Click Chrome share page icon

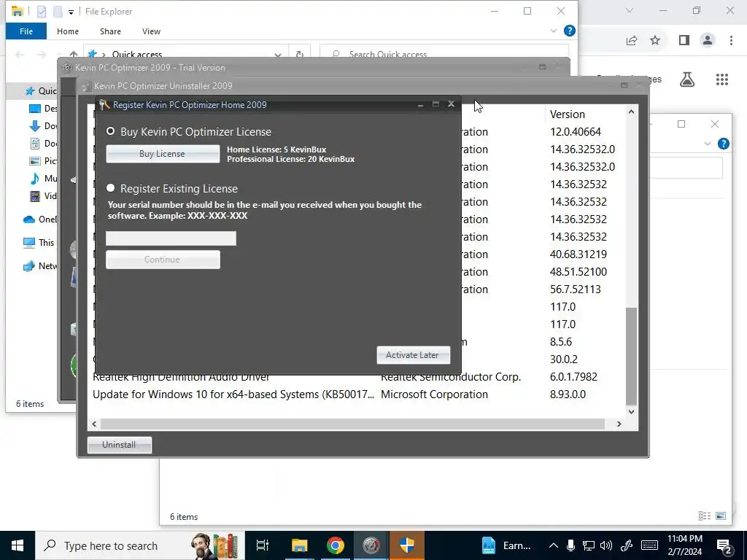[632, 41]
